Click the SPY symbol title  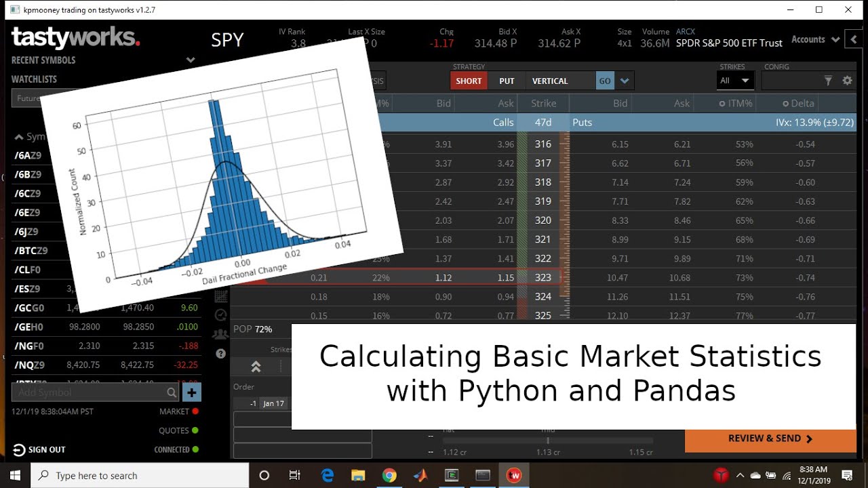tap(227, 40)
